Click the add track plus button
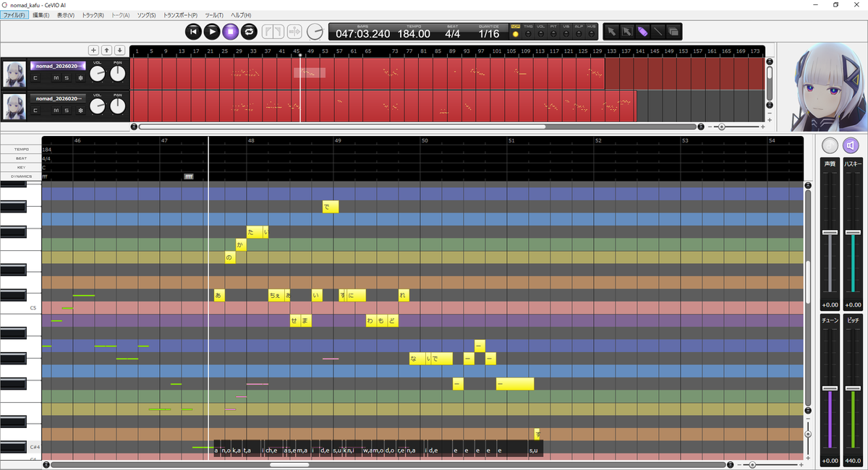The image size is (868, 470). [x=93, y=50]
